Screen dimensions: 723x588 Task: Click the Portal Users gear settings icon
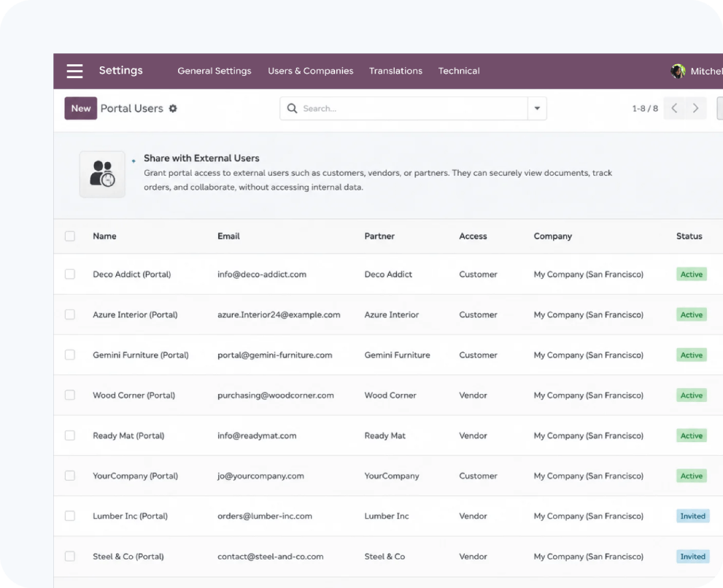[x=173, y=109]
